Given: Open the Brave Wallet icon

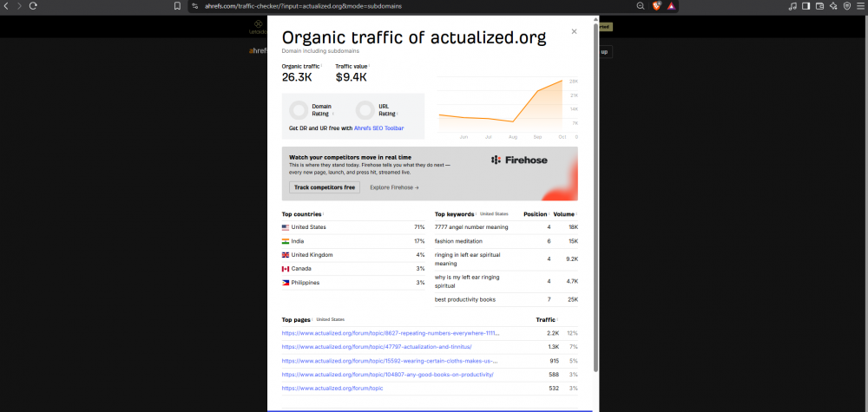Looking at the screenshot, I should 820,6.
